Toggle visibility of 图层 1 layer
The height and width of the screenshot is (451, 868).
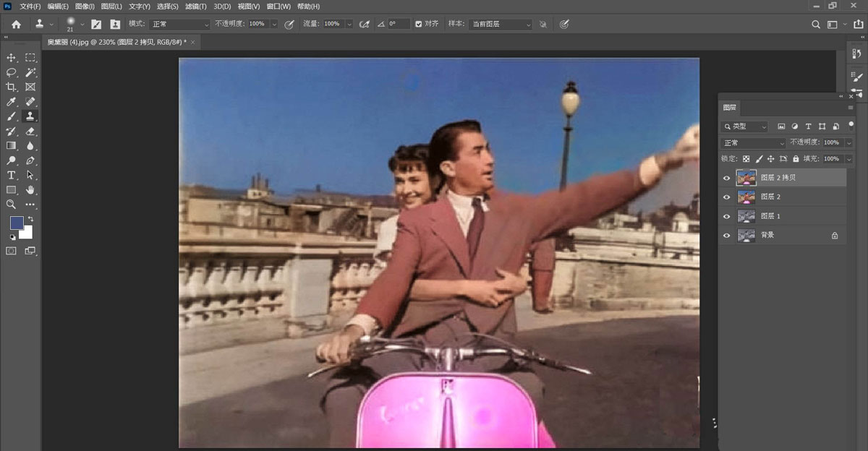tap(727, 216)
